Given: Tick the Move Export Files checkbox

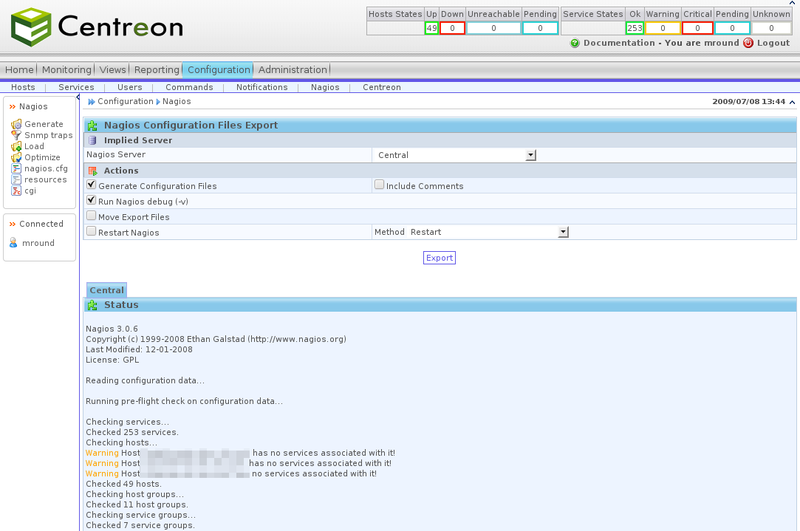Looking at the screenshot, I should (x=91, y=216).
